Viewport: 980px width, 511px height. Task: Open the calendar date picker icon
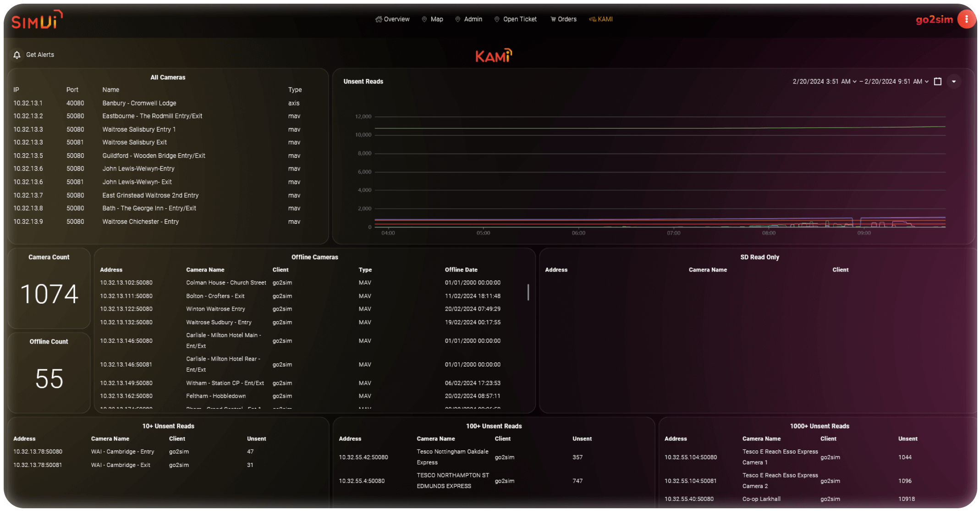point(938,81)
